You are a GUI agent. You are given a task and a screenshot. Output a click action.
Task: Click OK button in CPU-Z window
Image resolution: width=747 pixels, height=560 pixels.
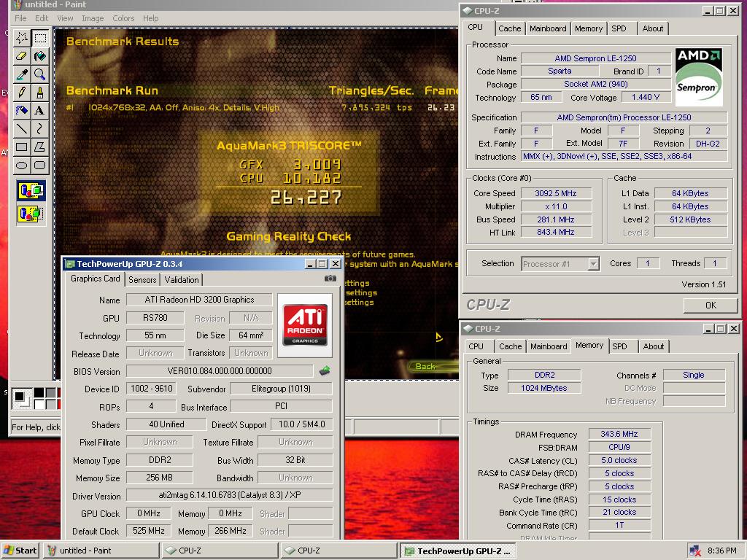[711, 306]
